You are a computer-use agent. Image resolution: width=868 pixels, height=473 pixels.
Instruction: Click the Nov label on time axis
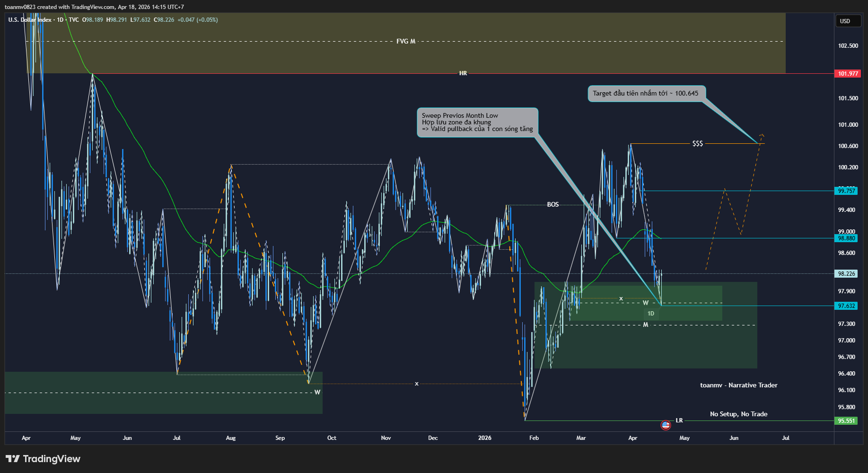click(386, 438)
